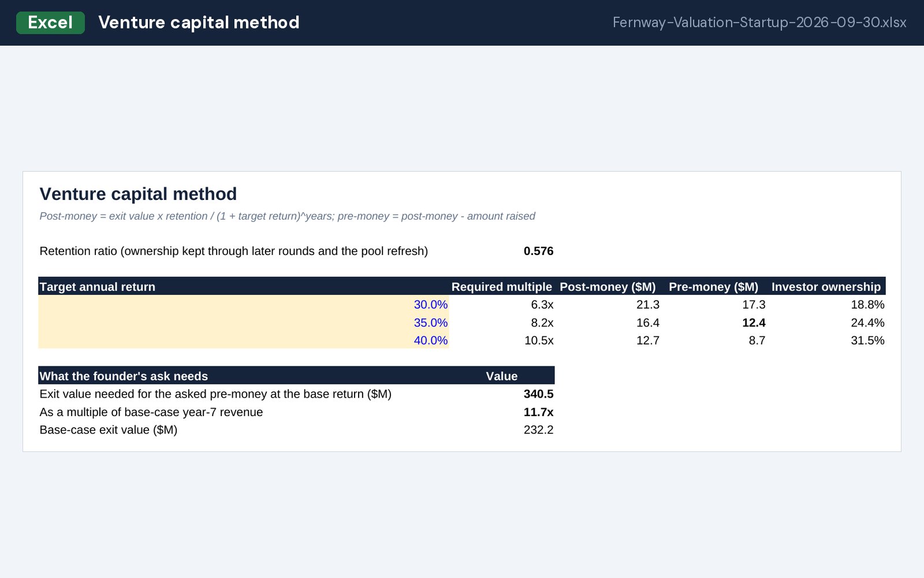Viewport: 924px width, 578px height.
Task: Select the 'Value' column header
Action: [x=502, y=376]
